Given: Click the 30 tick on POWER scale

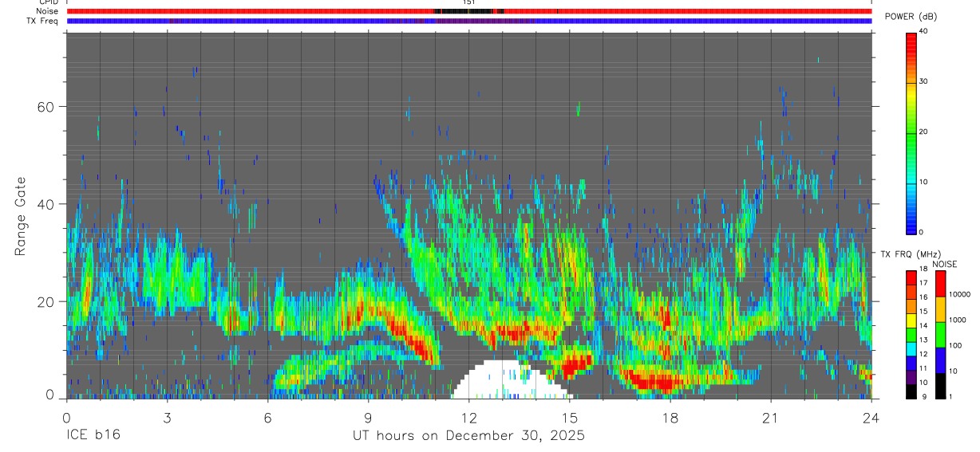Looking at the screenshot, I should pos(924,81).
